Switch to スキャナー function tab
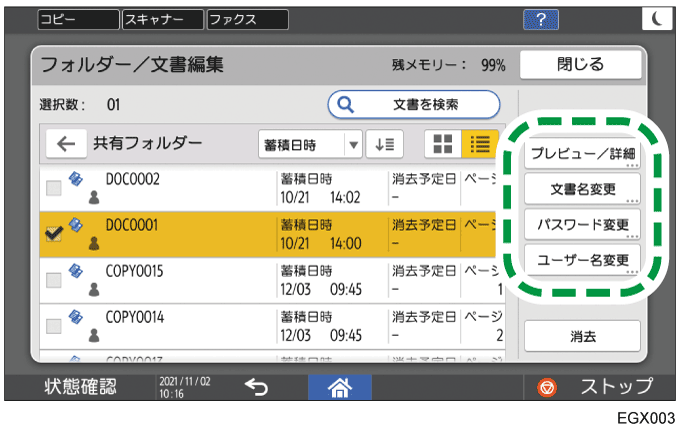679x431 pixels. pos(163,19)
